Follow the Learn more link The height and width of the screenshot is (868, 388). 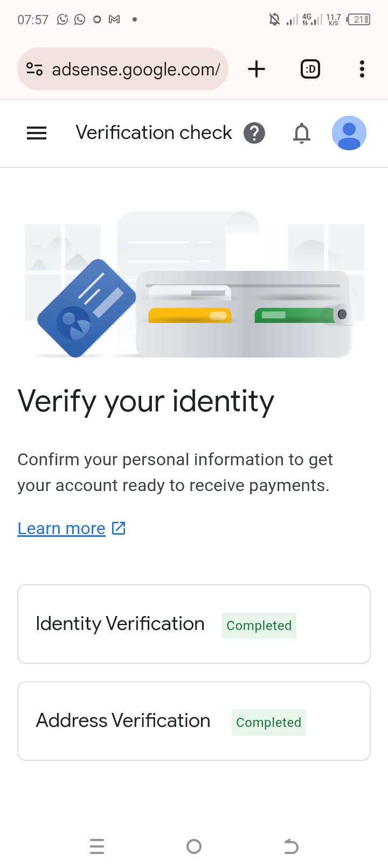coord(61,528)
